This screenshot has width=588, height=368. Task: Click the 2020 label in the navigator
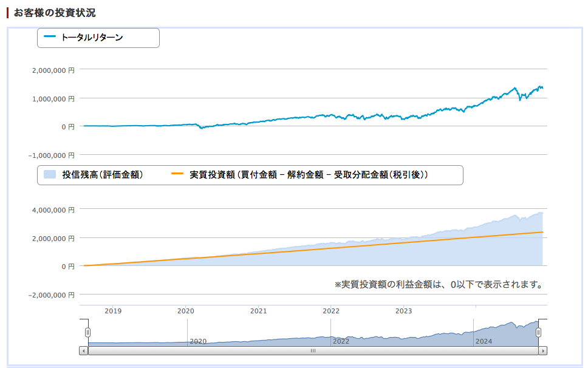[198, 341]
